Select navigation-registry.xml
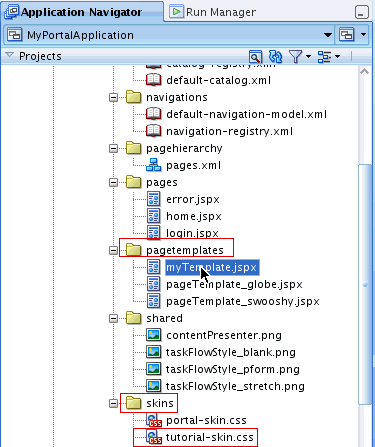Viewport: 375px width, 447px height. pyautogui.click(x=229, y=131)
